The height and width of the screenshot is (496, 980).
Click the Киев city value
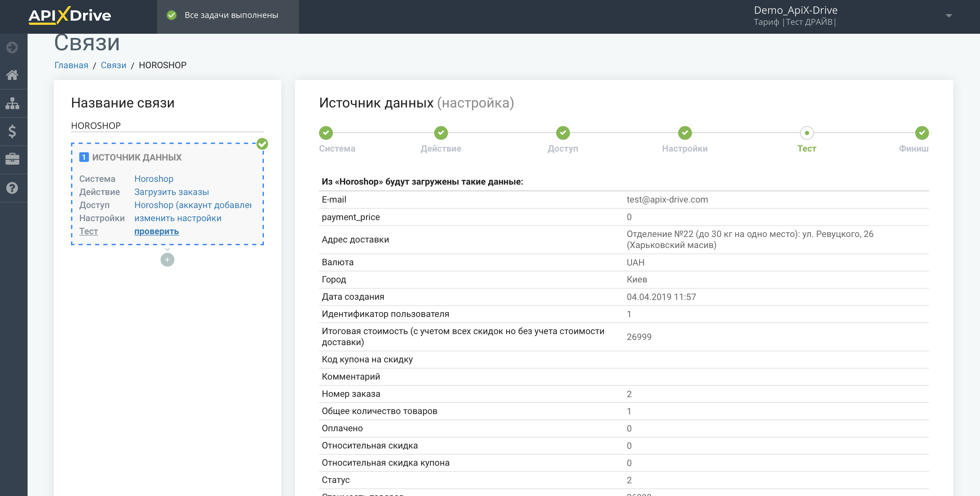[637, 280]
